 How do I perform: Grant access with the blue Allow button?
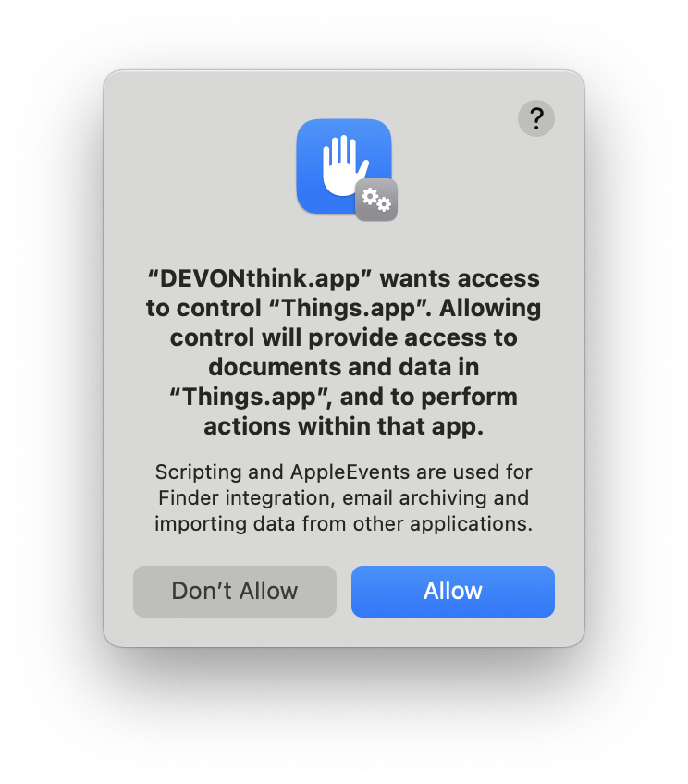tap(452, 591)
